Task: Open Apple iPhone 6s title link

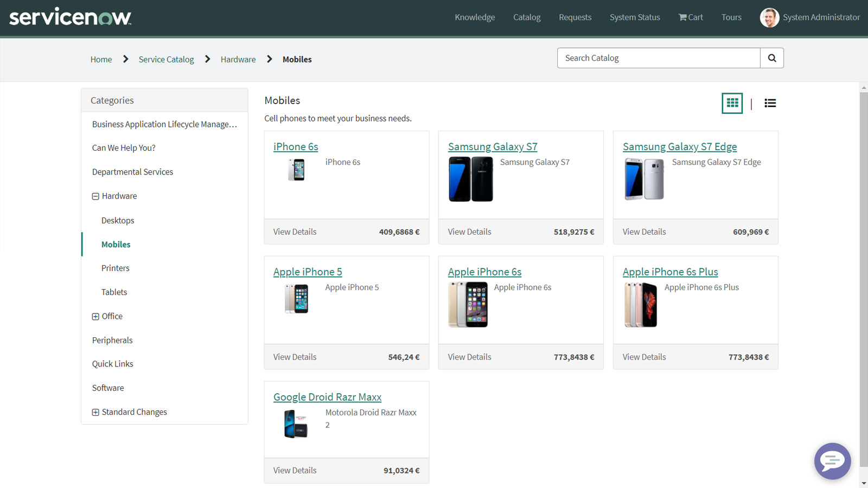Action: (x=484, y=272)
